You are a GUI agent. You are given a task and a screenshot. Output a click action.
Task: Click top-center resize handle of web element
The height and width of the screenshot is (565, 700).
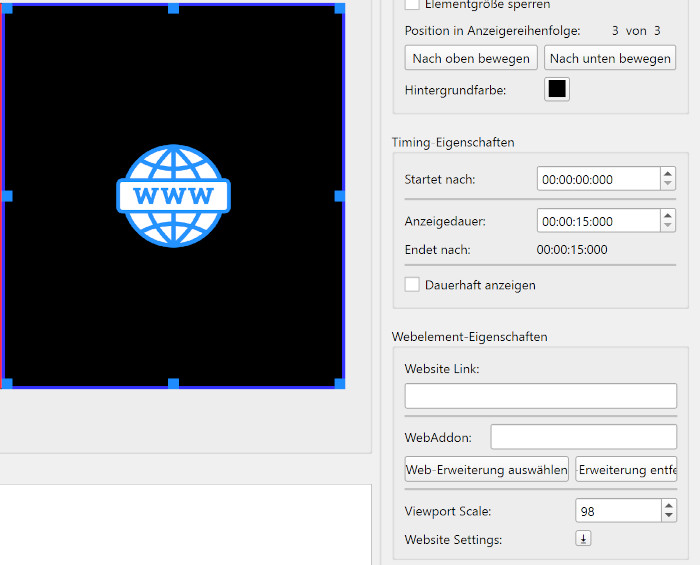pos(174,8)
